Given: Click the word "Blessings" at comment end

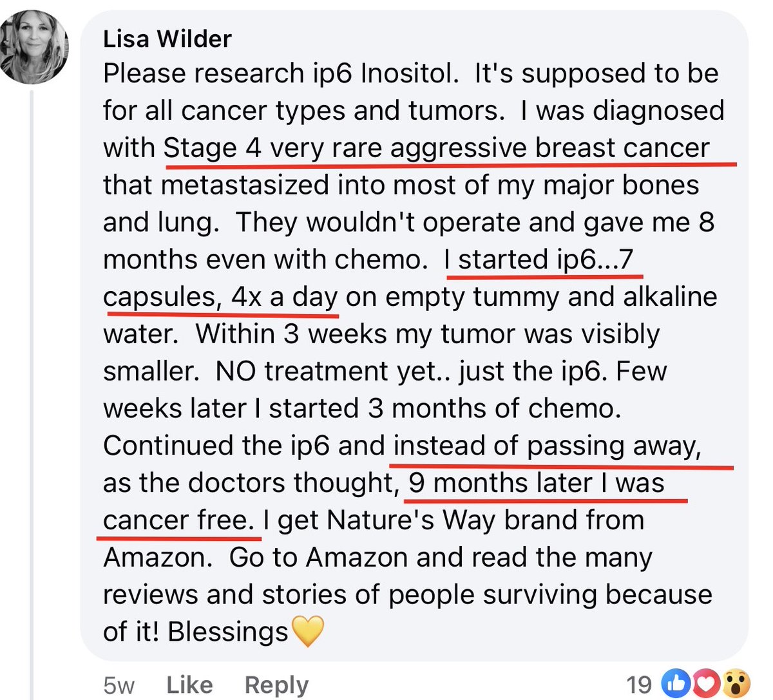Looking at the screenshot, I should coord(227,632).
